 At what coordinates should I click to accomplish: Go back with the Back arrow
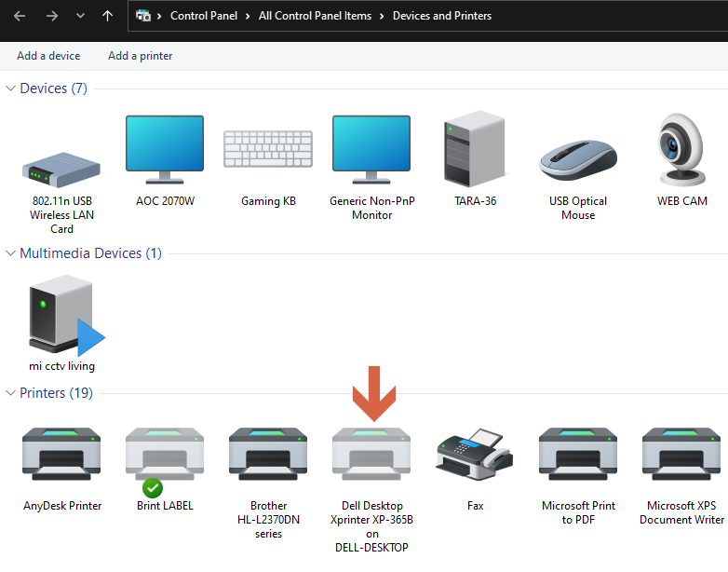tap(20, 16)
